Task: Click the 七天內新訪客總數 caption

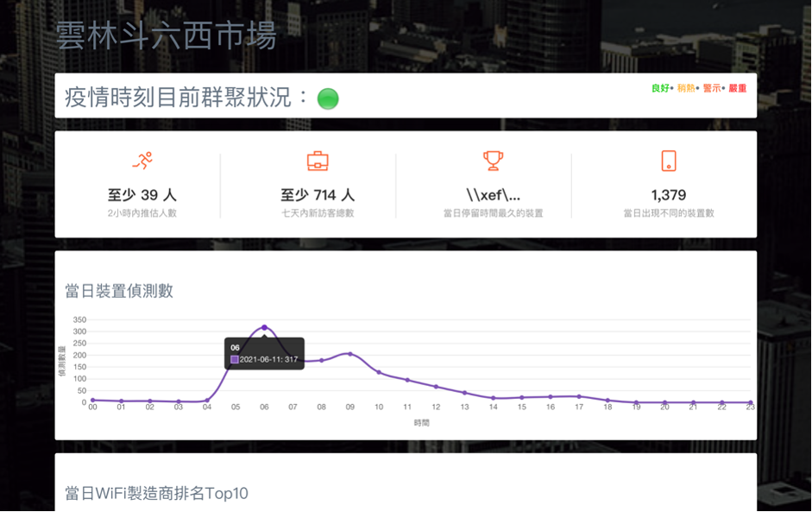Action: (x=318, y=213)
